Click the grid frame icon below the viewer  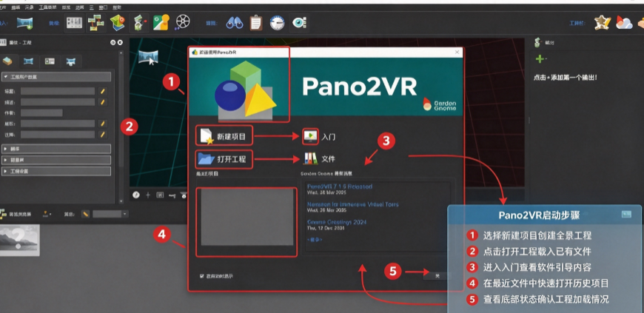160,195
